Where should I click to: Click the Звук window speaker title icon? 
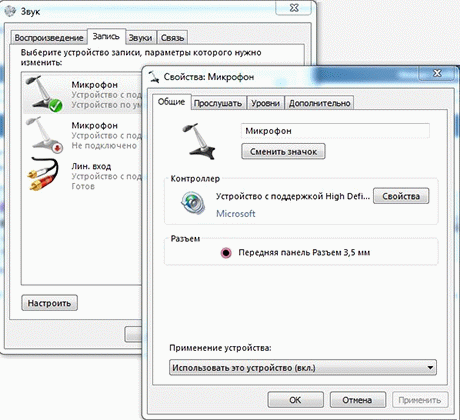(10, 11)
